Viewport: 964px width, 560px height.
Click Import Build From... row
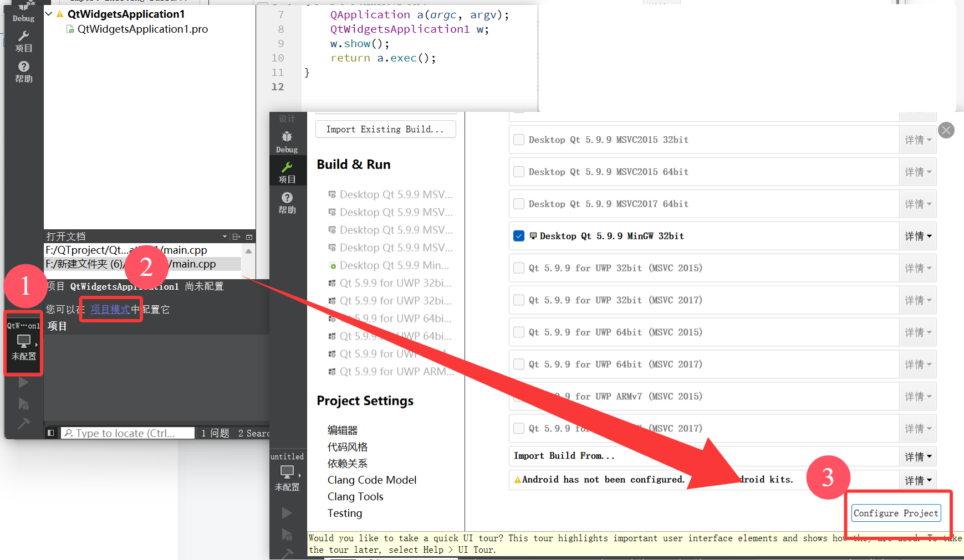pos(704,456)
